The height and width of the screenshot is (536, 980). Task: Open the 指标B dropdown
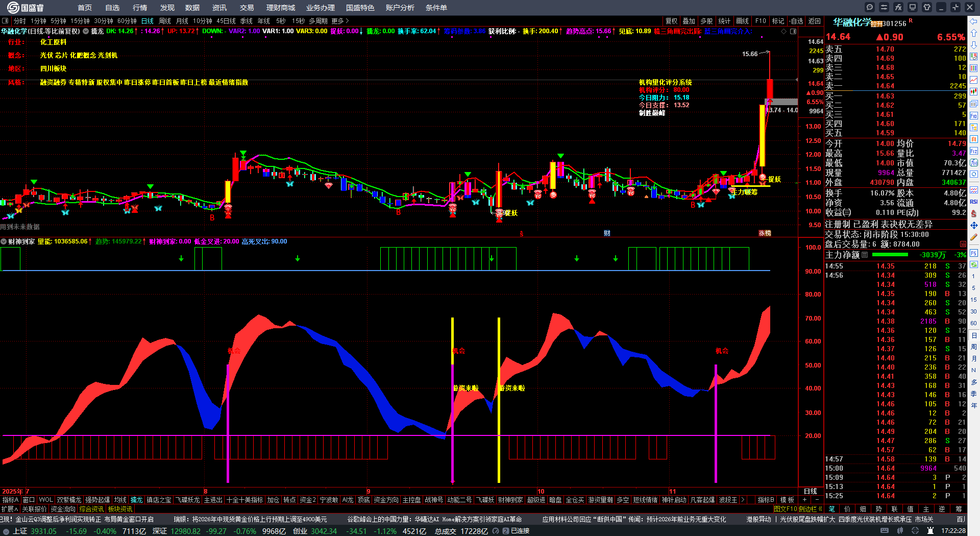coord(766,500)
